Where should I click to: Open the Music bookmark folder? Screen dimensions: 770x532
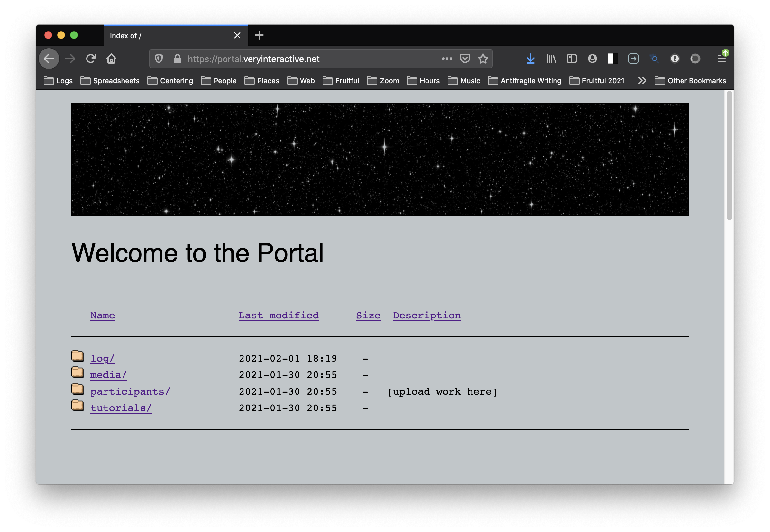(x=464, y=81)
